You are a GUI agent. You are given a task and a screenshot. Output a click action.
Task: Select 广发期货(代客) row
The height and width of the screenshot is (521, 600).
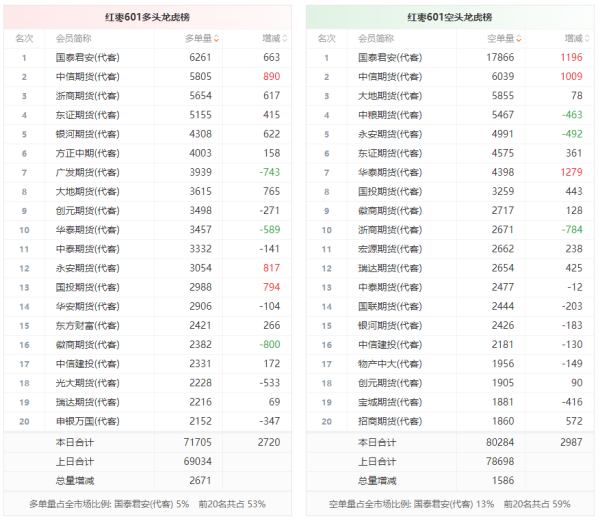tap(148, 173)
